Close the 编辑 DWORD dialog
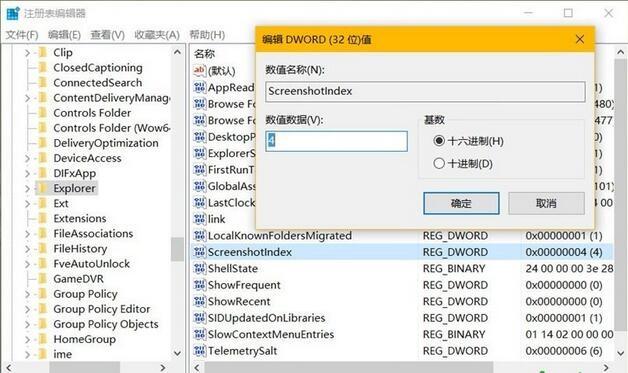 click(580, 39)
